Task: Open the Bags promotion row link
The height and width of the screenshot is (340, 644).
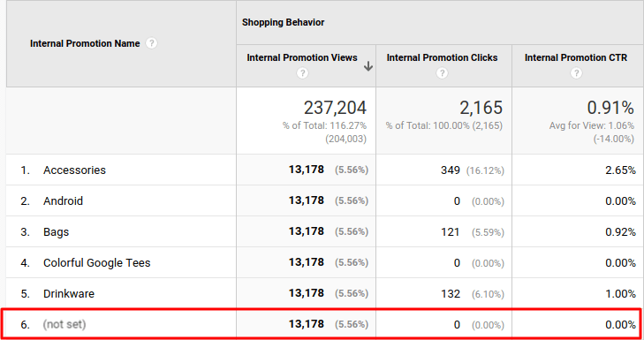Action: point(56,232)
